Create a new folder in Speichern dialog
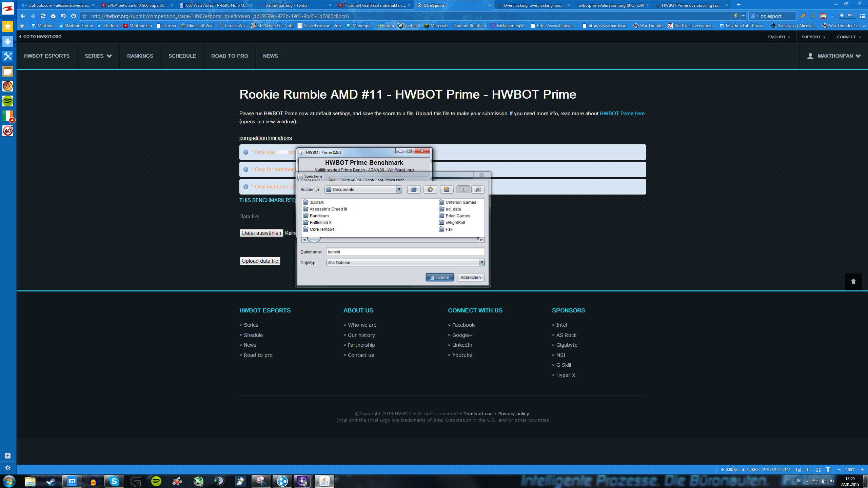The height and width of the screenshot is (488, 868). pyautogui.click(x=447, y=189)
